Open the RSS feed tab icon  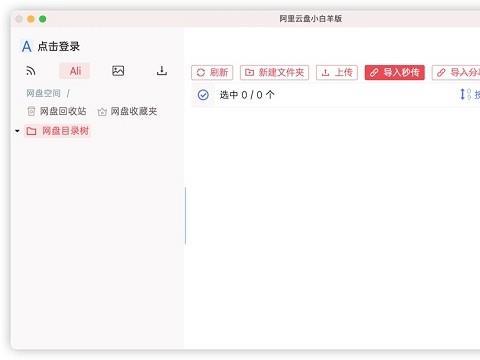31,71
